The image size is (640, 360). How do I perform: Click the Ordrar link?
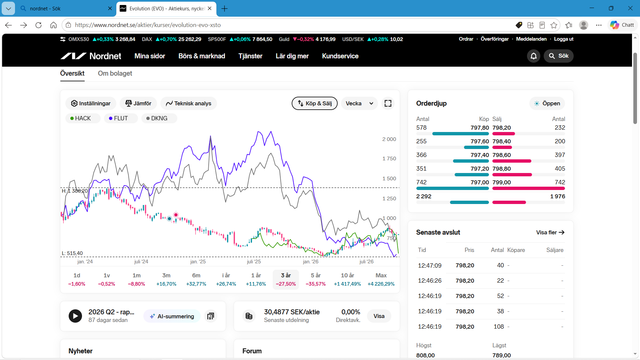(466, 39)
